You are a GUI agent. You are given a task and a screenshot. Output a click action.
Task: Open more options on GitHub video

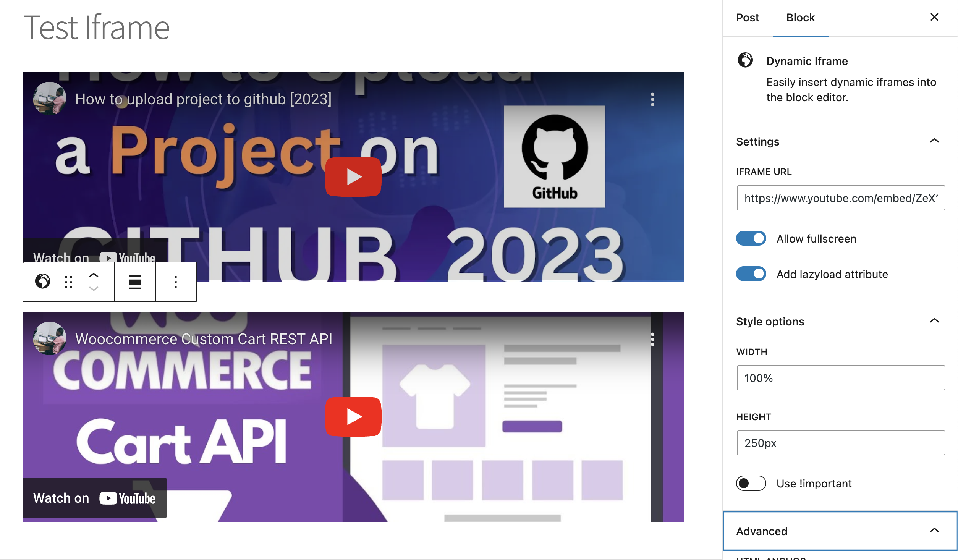click(652, 99)
